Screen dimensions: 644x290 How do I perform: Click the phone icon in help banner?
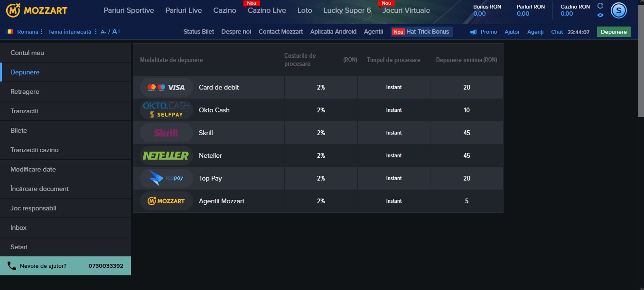(x=12, y=266)
